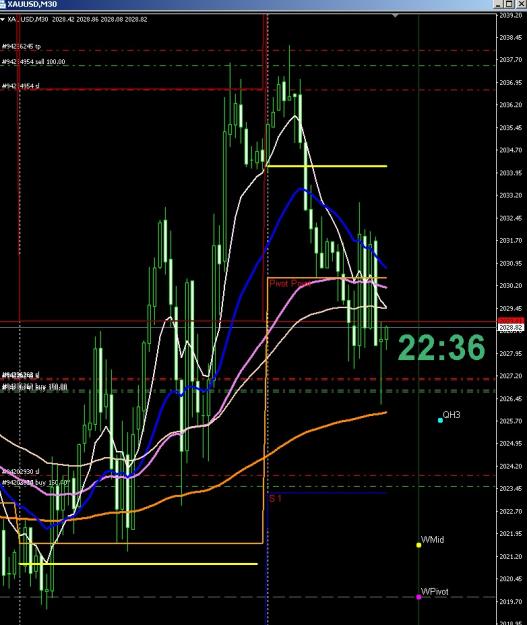527x625 pixels.
Task: Click the S1 support level label
Action: coord(275,499)
